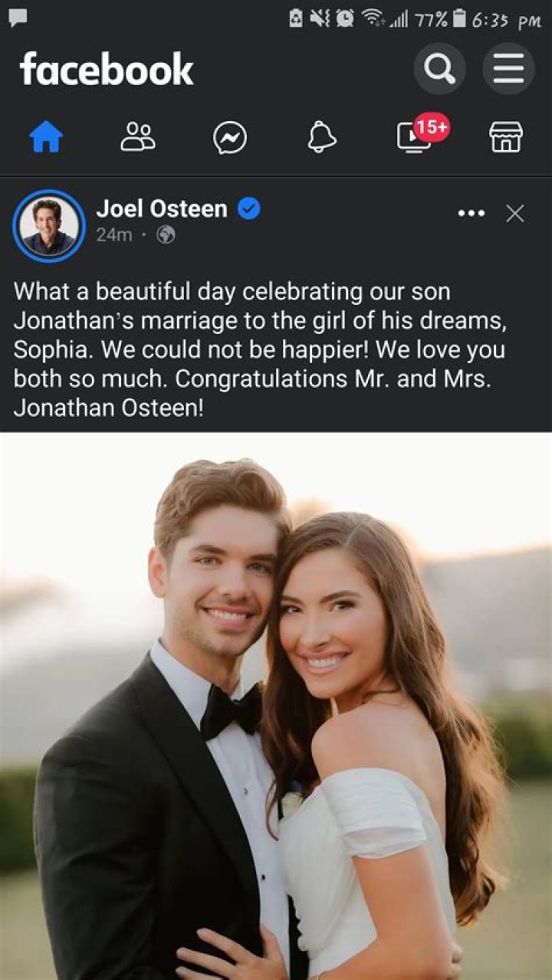Open the post options via three dots
This screenshot has width=552, height=980.
click(471, 214)
